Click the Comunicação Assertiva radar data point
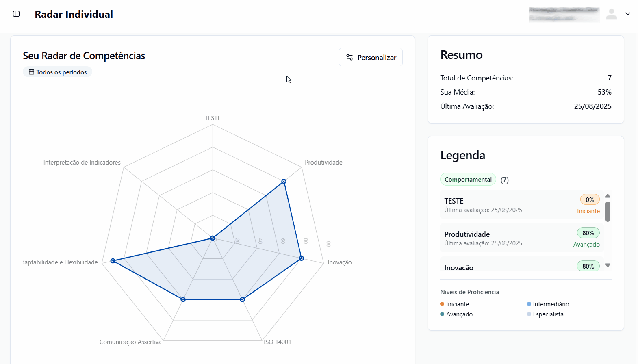This screenshot has height=364, width=638. (x=183, y=299)
